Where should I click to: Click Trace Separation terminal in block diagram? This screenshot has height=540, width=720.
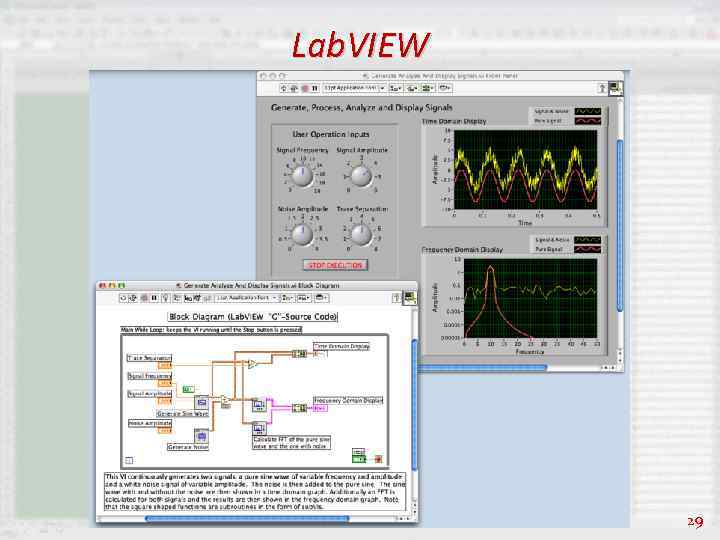point(165,366)
